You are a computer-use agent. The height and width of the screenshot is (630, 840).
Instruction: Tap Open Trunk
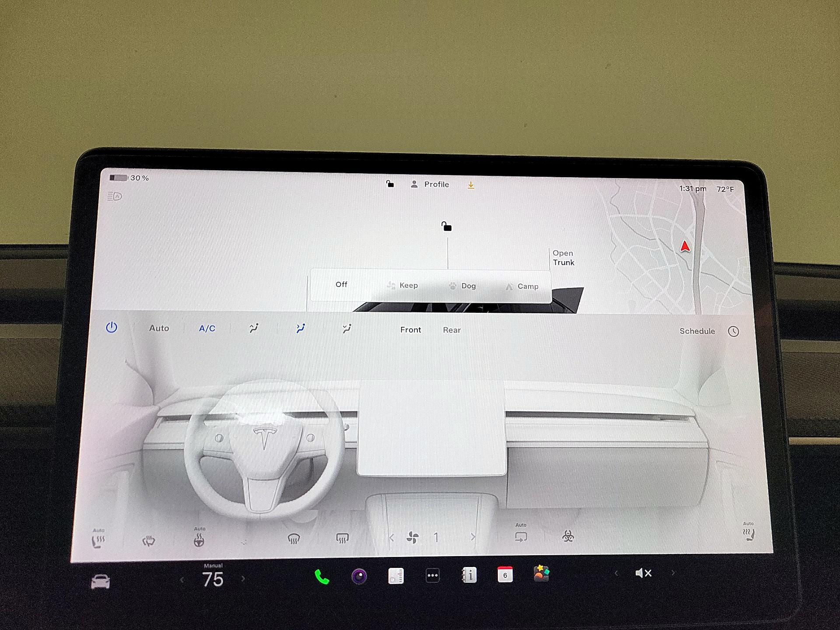(563, 258)
